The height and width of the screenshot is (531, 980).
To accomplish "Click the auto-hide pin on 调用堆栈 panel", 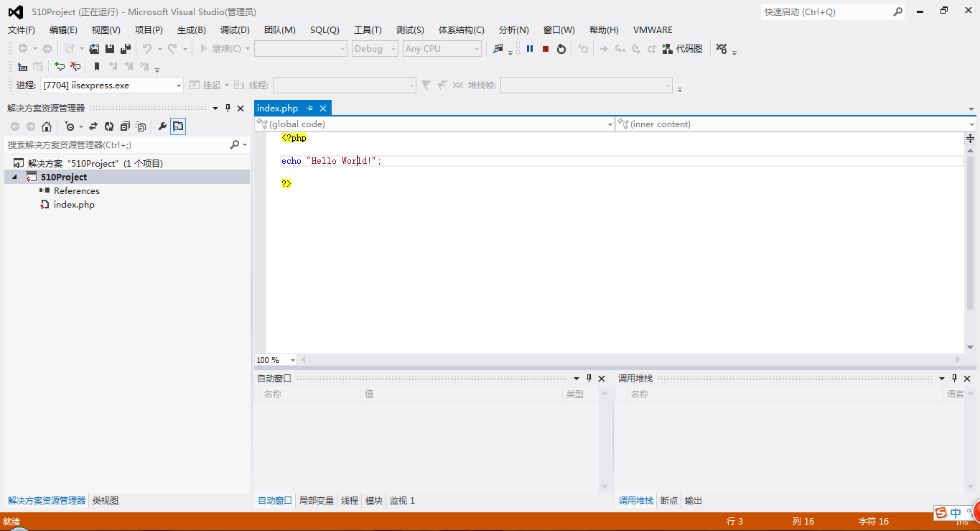I will tap(955, 379).
